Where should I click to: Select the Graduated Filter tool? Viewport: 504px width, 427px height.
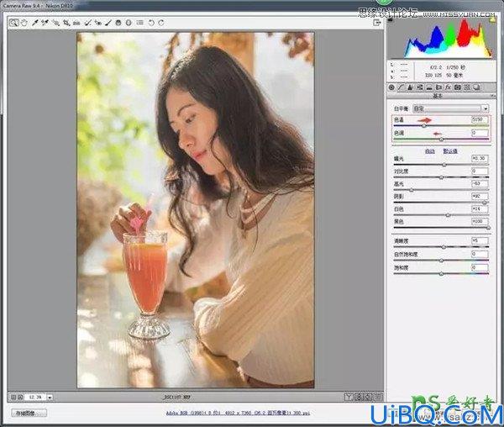click(118, 23)
